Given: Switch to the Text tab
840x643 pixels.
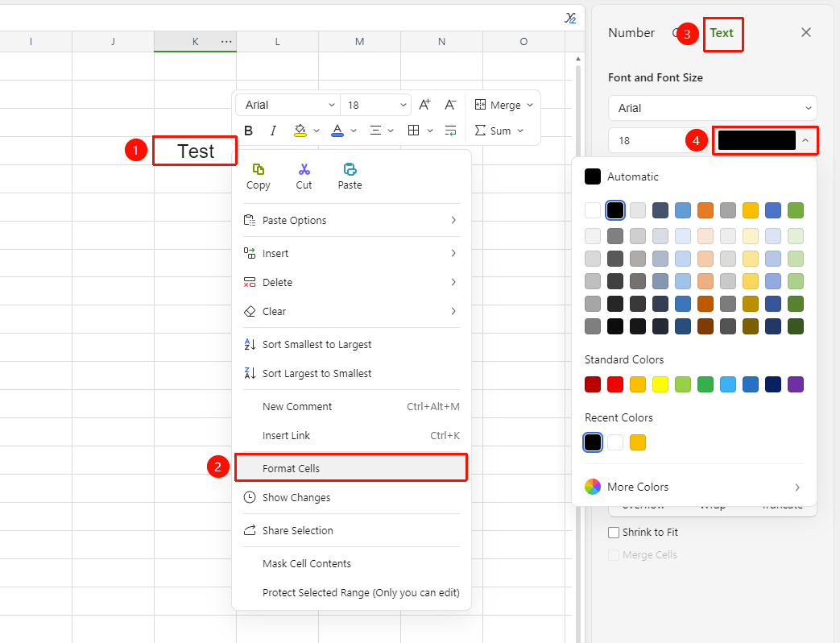Looking at the screenshot, I should point(722,33).
